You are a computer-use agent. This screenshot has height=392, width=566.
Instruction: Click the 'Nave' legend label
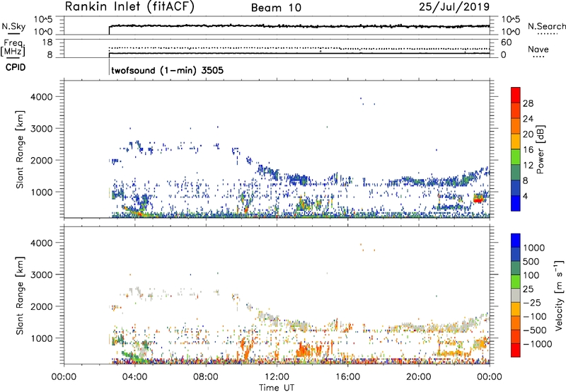[x=538, y=50]
